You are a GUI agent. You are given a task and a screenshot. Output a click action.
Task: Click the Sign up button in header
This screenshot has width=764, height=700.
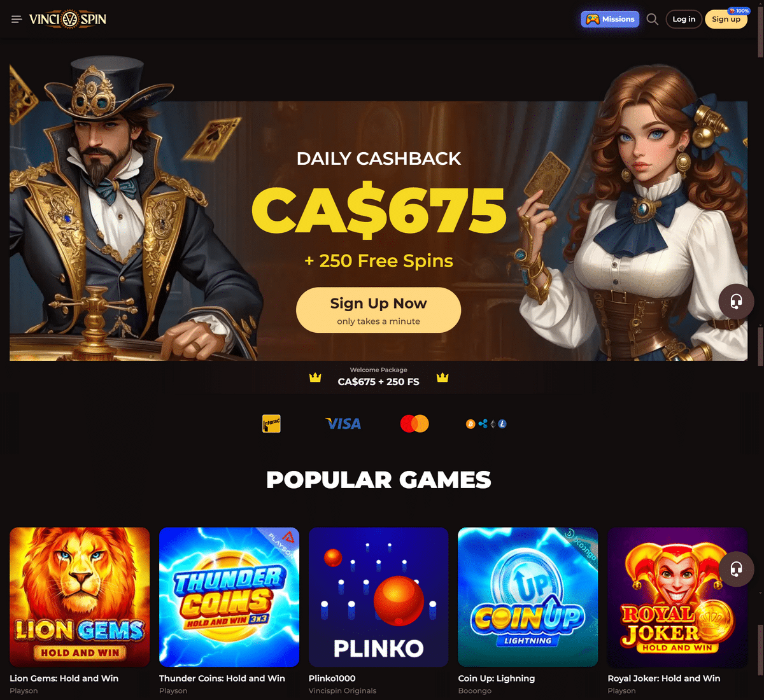[x=726, y=19]
